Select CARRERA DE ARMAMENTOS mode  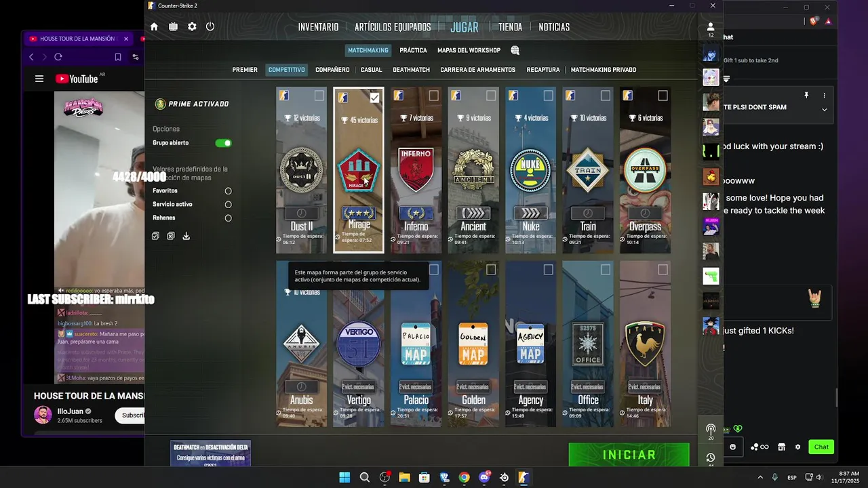(x=477, y=70)
